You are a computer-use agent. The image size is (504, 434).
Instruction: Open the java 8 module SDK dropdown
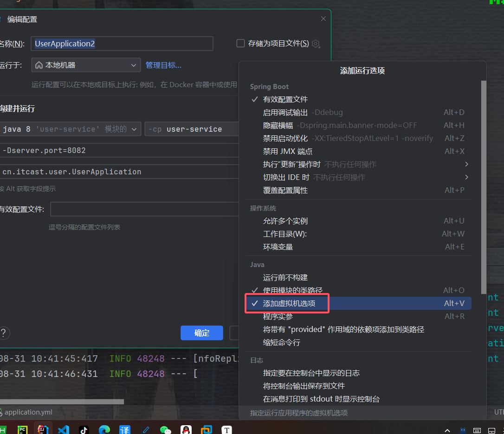(70, 129)
